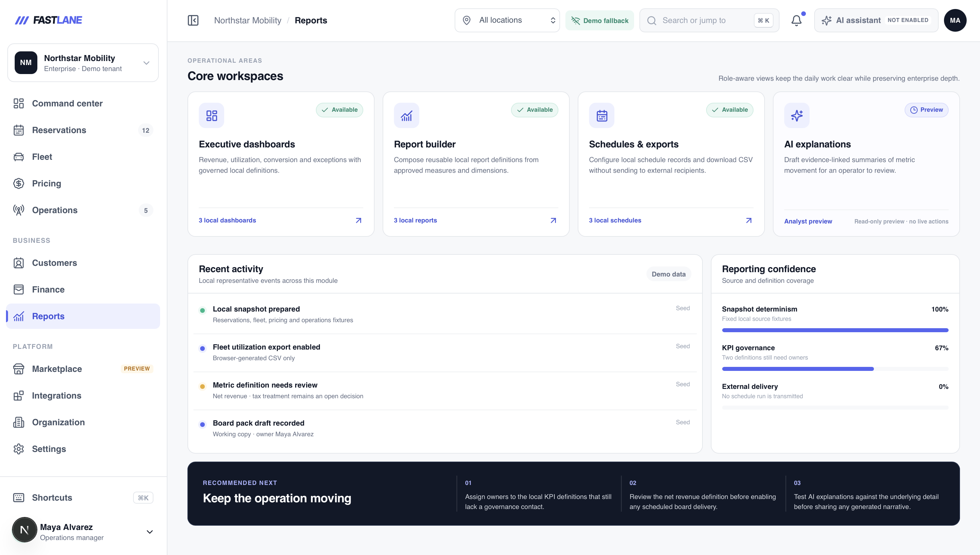Open Operations in the sidebar
Image resolution: width=980 pixels, height=555 pixels.
click(83, 210)
